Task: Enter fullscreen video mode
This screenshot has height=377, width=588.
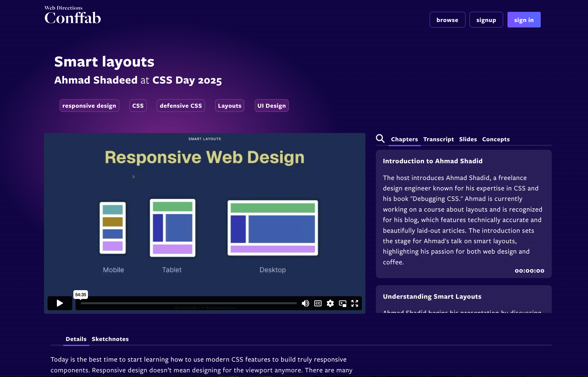Action: point(355,303)
